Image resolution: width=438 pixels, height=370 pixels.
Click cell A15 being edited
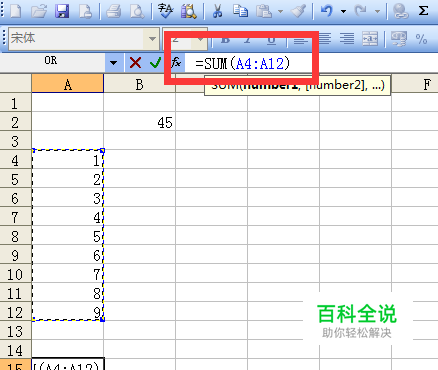[68, 364]
